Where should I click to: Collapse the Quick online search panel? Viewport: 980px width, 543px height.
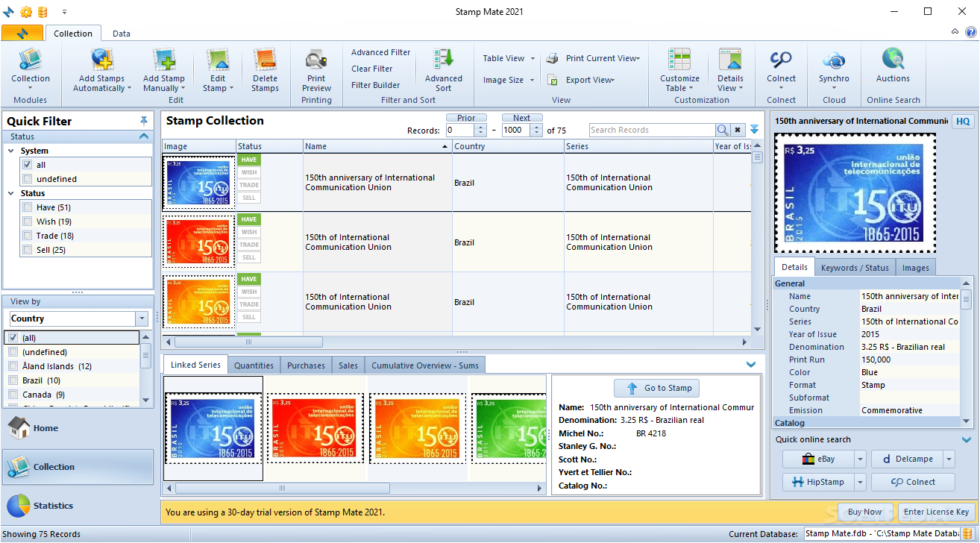(x=967, y=439)
